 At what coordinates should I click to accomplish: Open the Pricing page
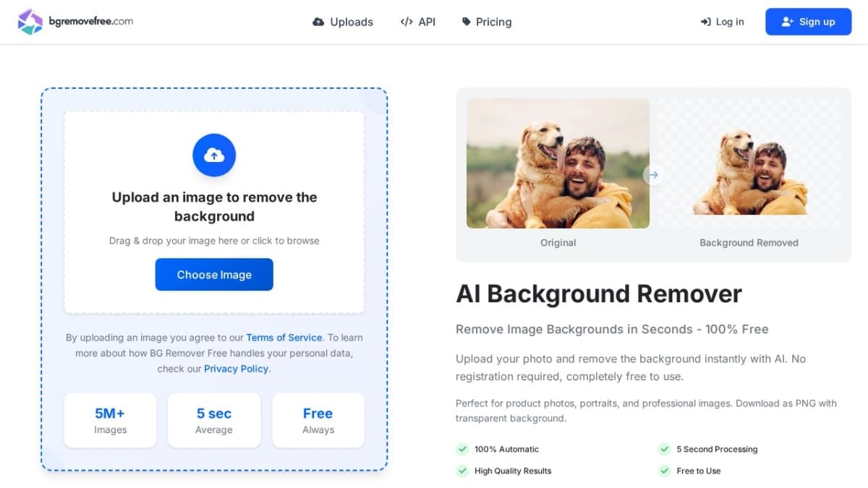[487, 22]
